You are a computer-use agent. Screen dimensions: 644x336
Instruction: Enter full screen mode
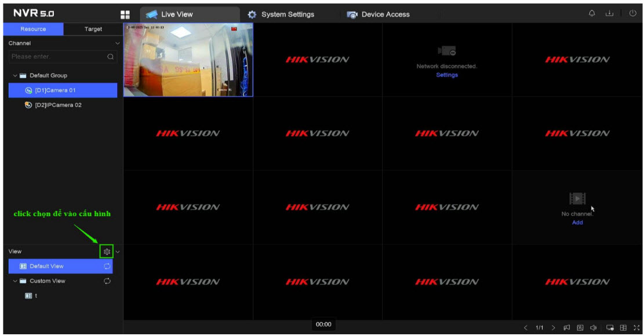(636, 328)
